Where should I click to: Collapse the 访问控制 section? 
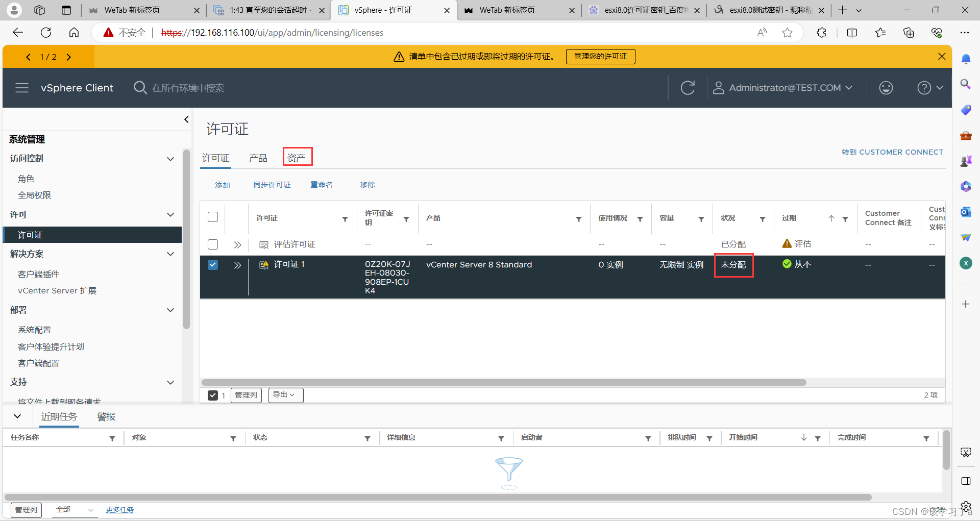coord(170,159)
